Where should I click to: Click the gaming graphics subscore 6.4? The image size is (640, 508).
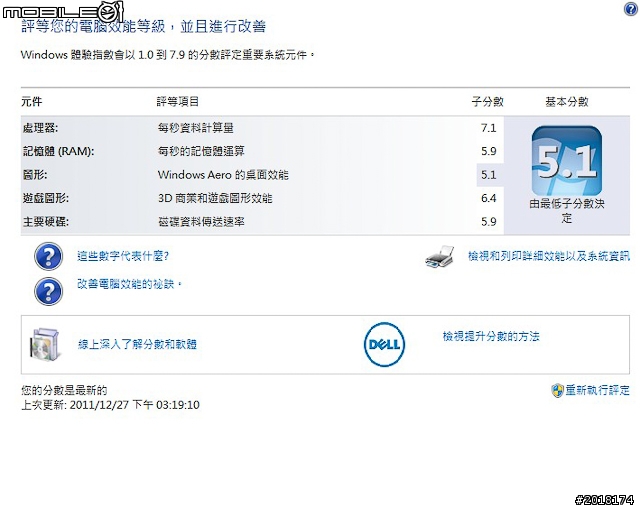(489, 198)
